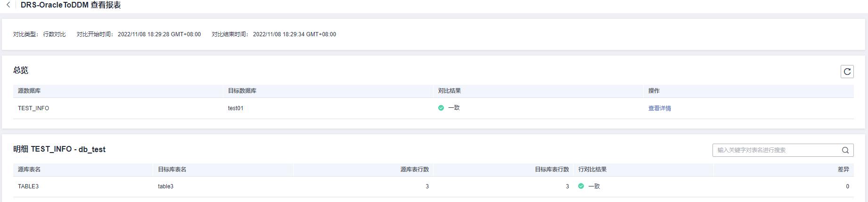Refresh the overview with reload icon

point(847,72)
